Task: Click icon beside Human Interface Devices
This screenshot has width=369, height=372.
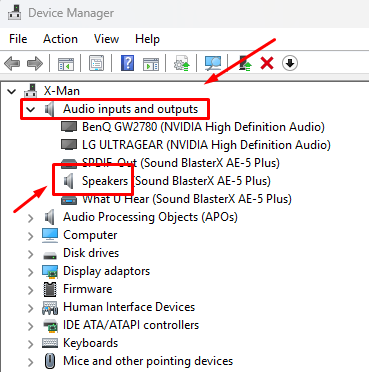Action: coord(50,308)
